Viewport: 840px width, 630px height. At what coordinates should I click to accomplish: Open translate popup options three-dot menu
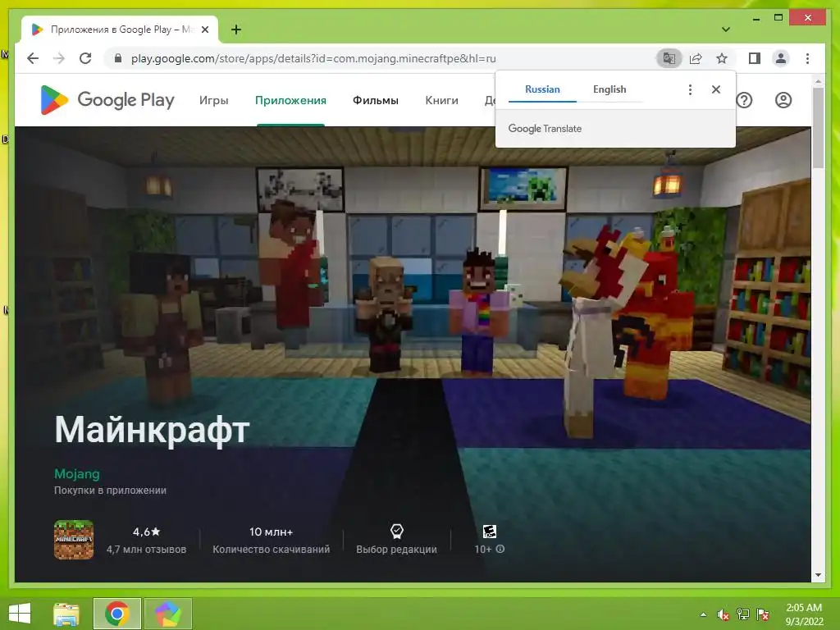(x=690, y=89)
